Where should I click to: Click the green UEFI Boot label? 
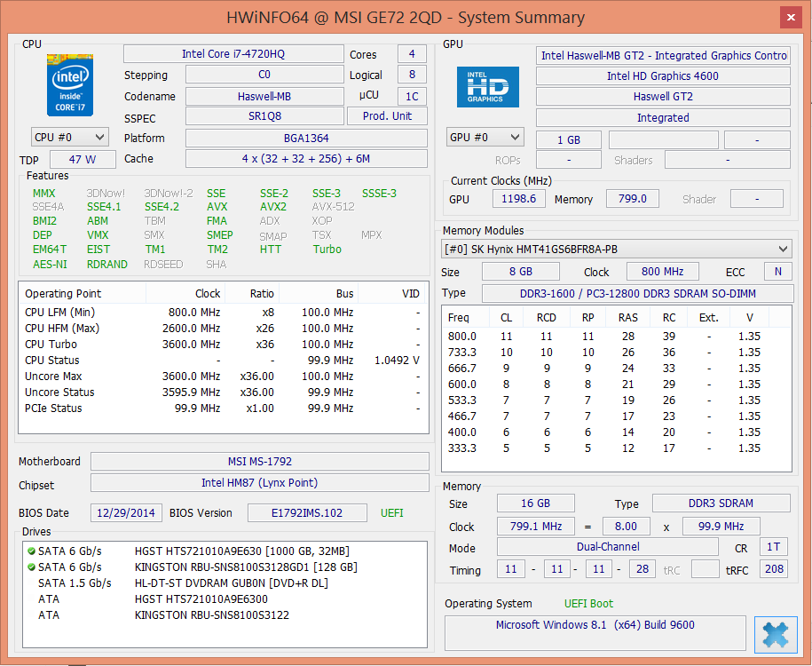pyautogui.click(x=588, y=604)
